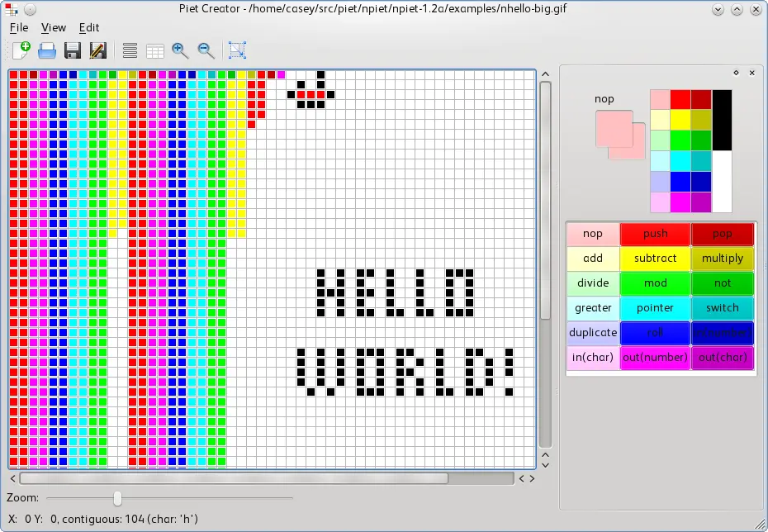Float the palette panel with the diamond button

[736, 73]
